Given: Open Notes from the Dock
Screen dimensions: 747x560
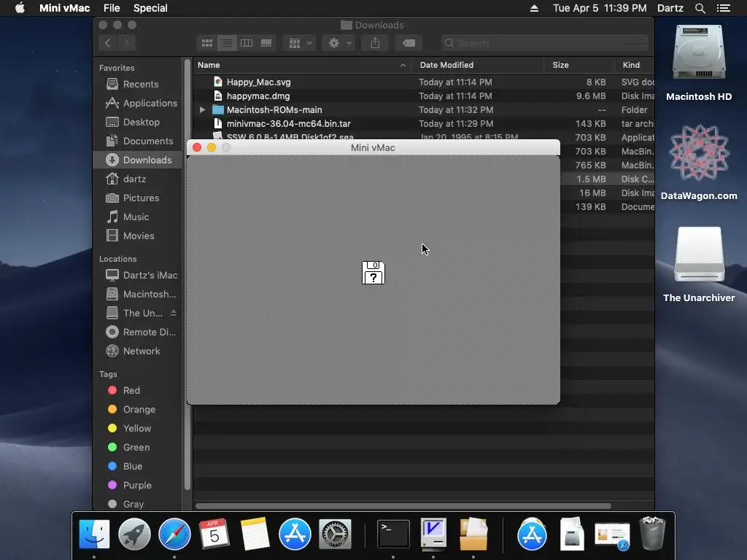Looking at the screenshot, I should [x=255, y=534].
